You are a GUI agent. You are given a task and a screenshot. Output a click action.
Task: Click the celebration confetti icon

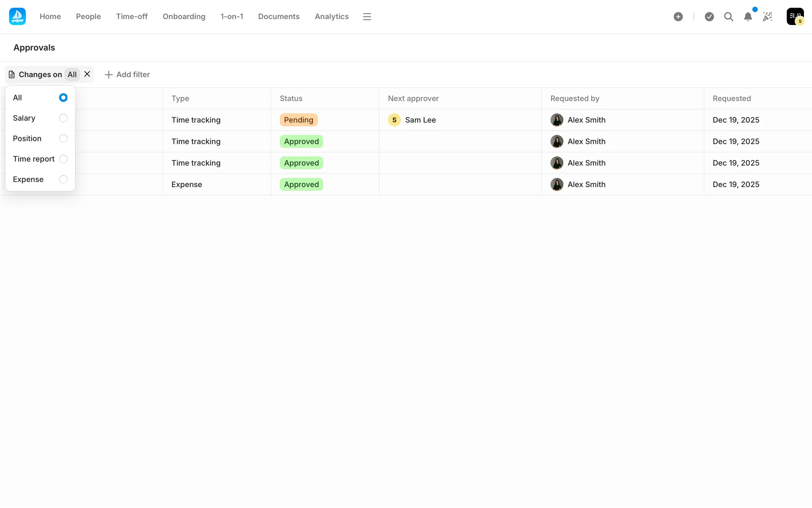click(x=767, y=17)
